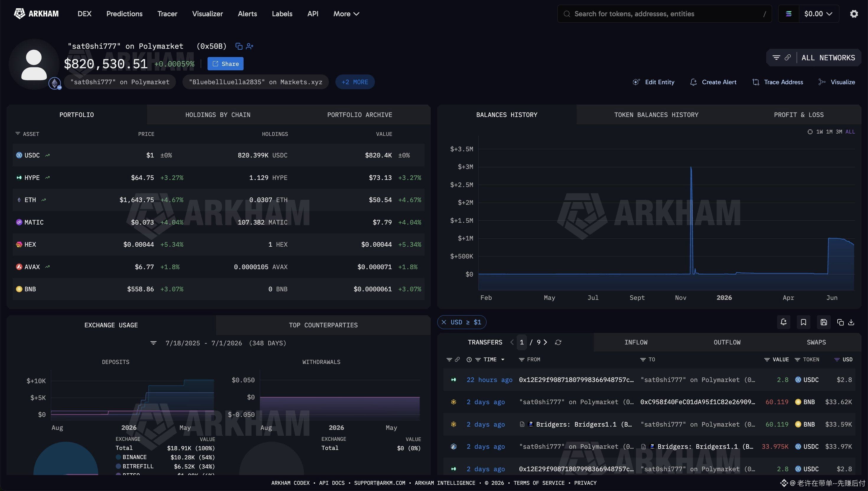
Task: Click the MATIC token icon in portfolio
Action: coord(19,222)
